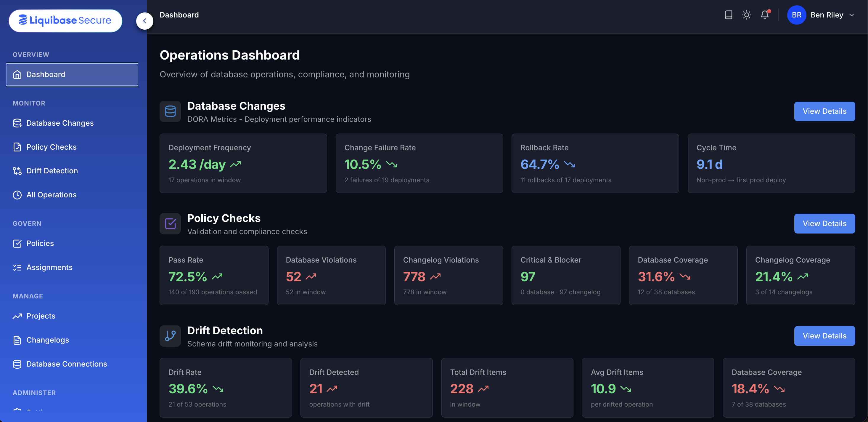Click the Changelogs document icon
Viewport: 868px width, 422px height.
click(17, 340)
